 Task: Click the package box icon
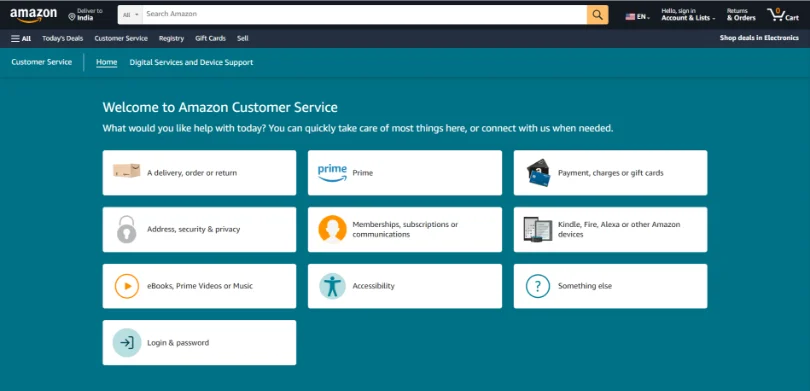click(127, 171)
